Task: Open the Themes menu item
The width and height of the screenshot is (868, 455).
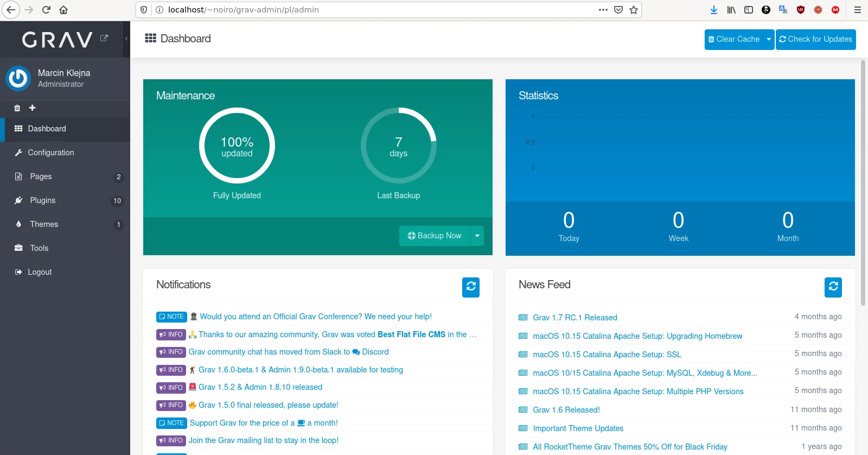Action: pos(65,224)
